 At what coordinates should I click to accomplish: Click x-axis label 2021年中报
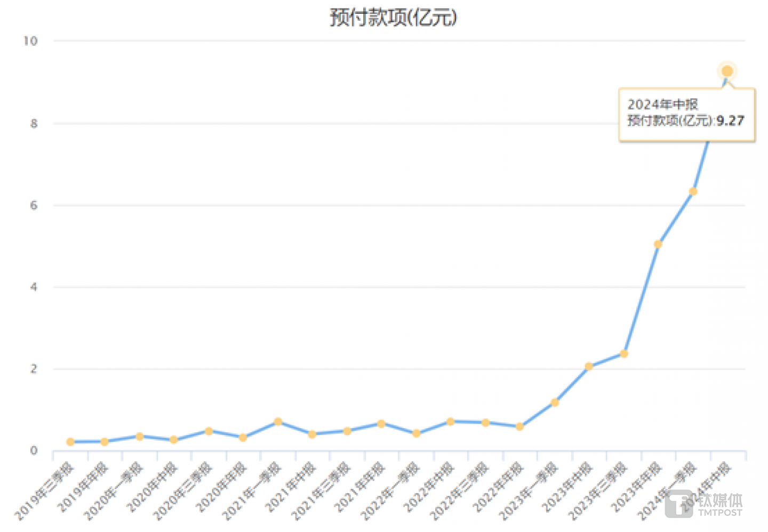tap(291, 487)
